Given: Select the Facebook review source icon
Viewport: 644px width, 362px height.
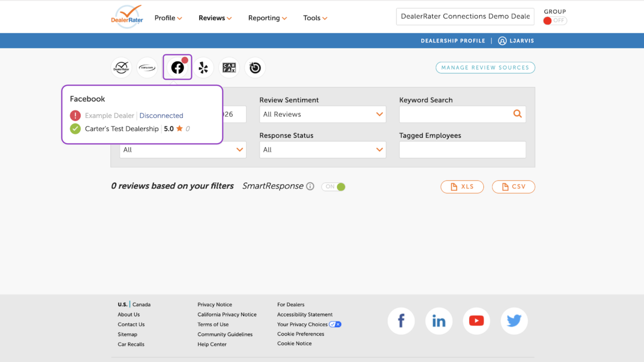Looking at the screenshot, I should tap(178, 67).
